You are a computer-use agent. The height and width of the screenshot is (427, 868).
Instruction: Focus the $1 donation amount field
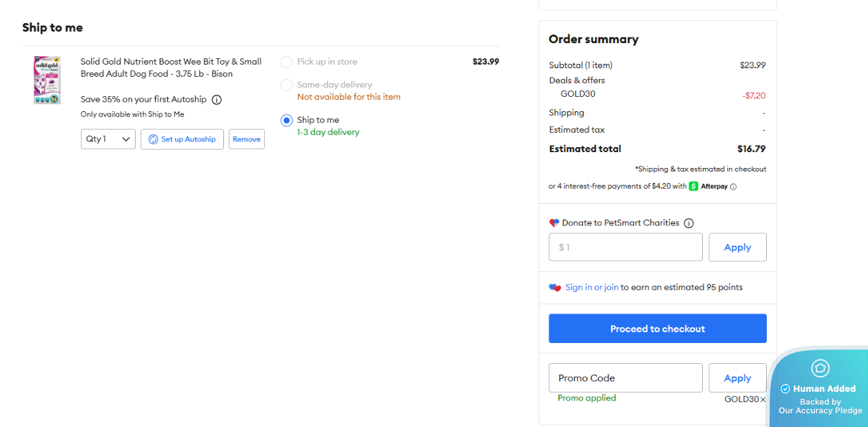625,248
